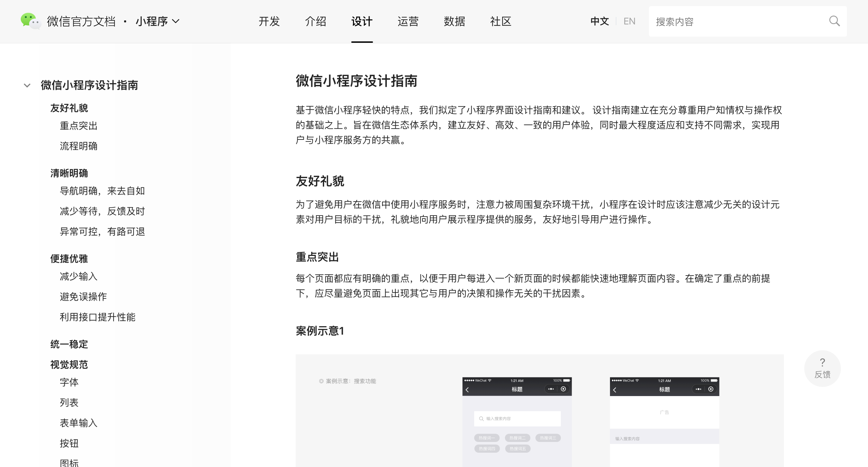
Task: Click the example screenshot image
Action: [540, 411]
